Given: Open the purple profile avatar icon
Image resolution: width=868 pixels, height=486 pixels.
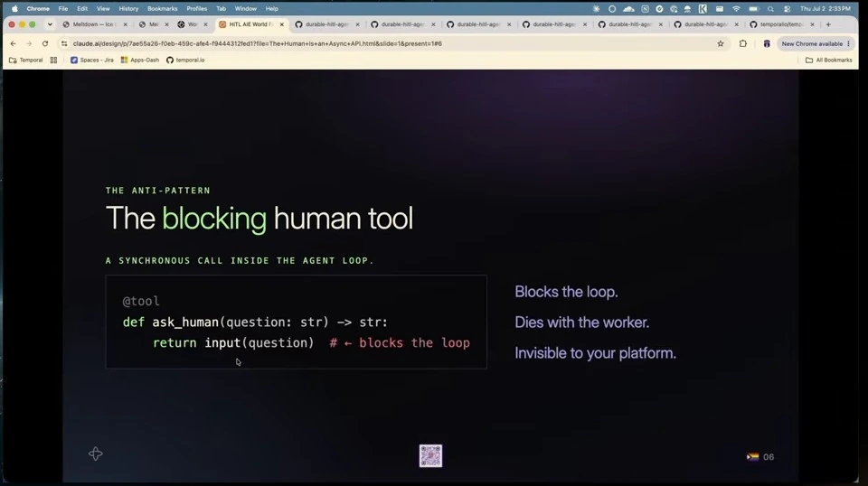Looking at the screenshot, I should pos(767,43).
